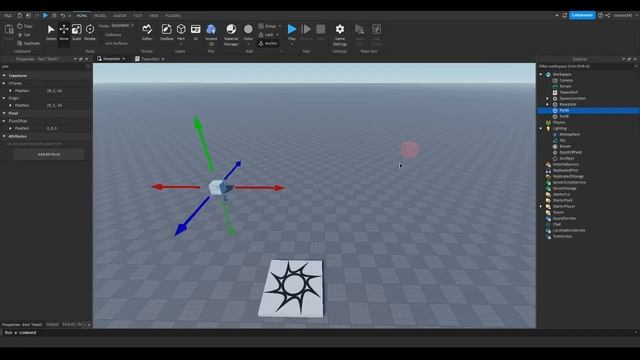Click the Cut button in Clipboard
The height and width of the screenshot is (360, 640).
[x=24, y=35]
